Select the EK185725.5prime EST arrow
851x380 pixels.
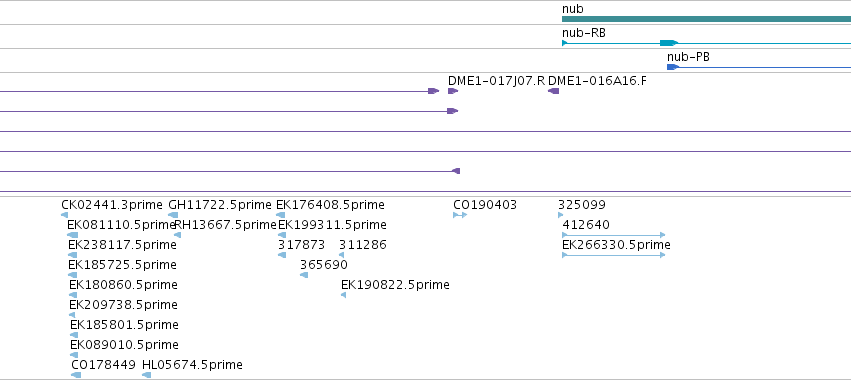73,275
